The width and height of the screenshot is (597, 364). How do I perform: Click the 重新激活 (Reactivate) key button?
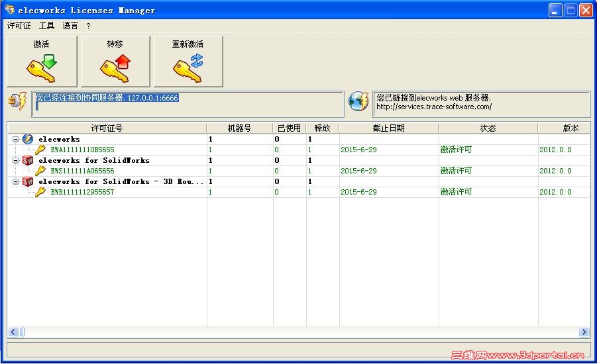[x=188, y=62]
